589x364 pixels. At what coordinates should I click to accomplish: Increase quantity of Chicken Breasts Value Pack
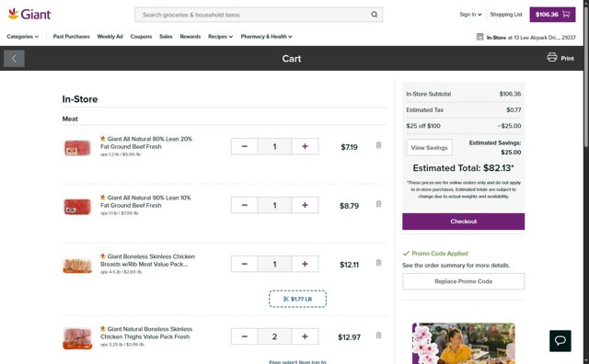[305, 264]
